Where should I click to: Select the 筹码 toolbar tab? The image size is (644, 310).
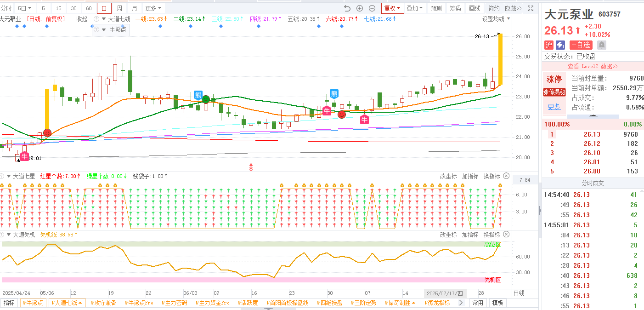pyautogui.click(x=455, y=8)
